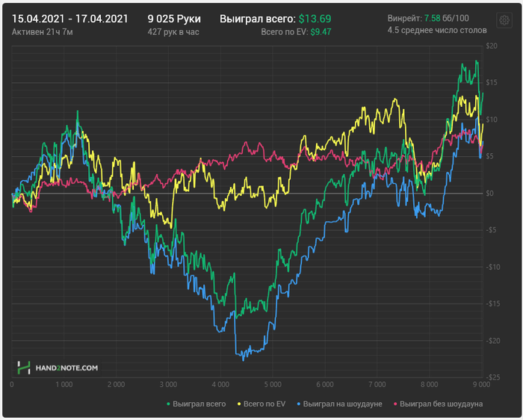The width and height of the screenshot is (523, 420).
Task: Click the 9 000 x-axis label
Action: pyautogui.click(x=481, y=384)
